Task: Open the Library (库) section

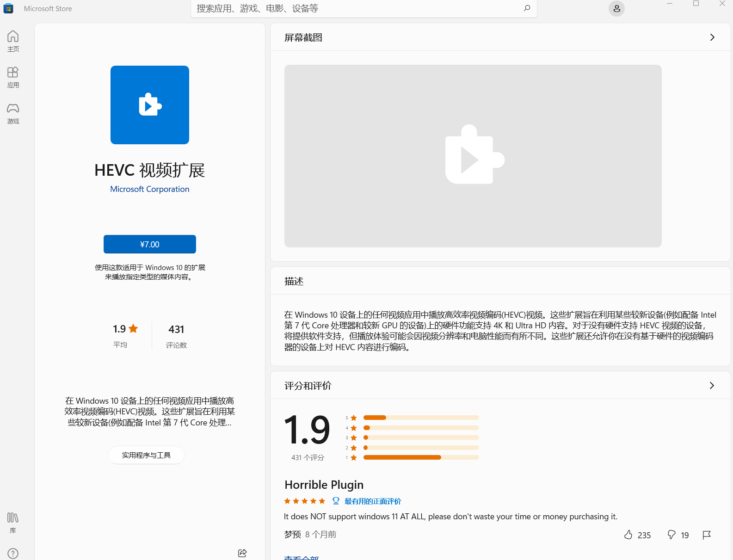Action: click(x=13, y=523)
